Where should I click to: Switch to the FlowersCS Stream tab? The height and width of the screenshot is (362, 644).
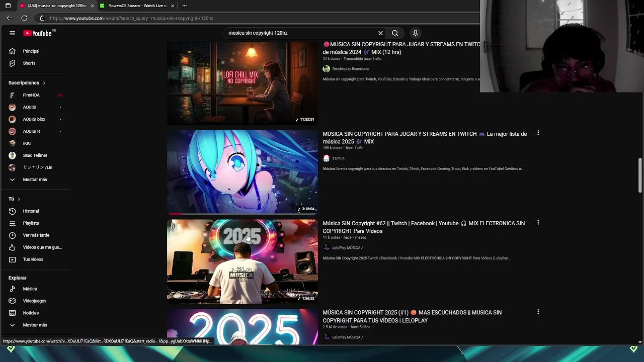(x=137, y=6)
